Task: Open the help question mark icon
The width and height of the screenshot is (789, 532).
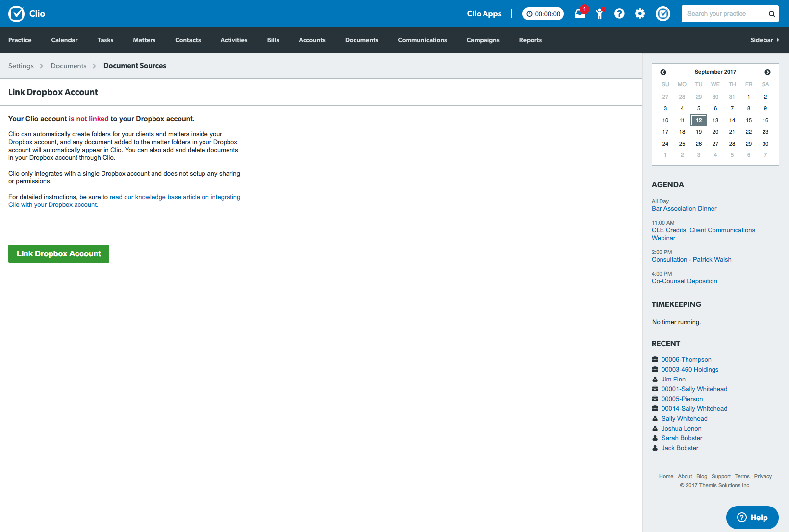Action: click(619, 14)
